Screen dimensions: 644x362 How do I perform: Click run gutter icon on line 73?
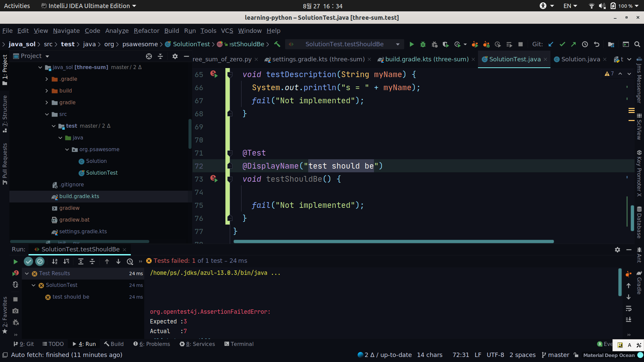point(214,179)
